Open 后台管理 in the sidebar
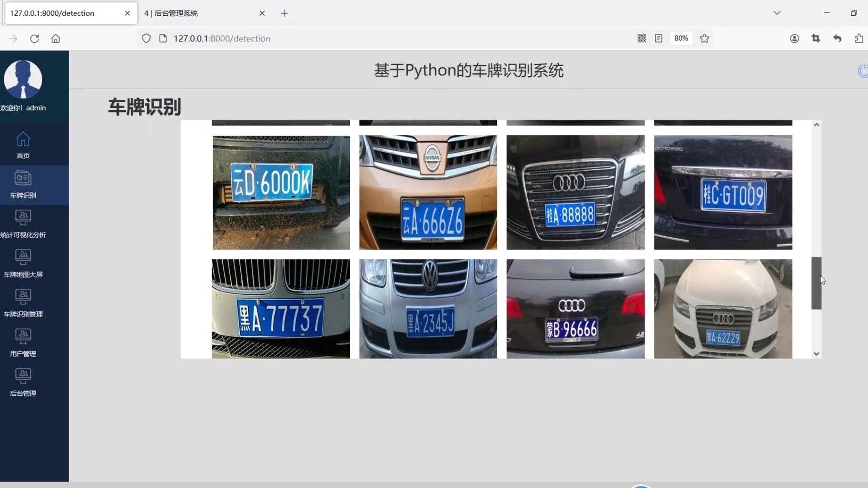The width and height of the screenshot is (868, 488). tap(23, 383)
